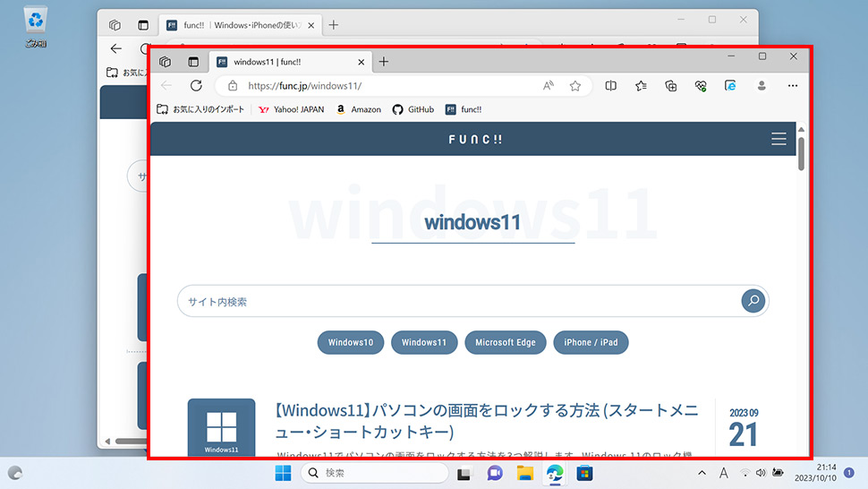868x489 pixels.
Task: Open the workspaces icon in the front Edge window
Action: [165, 62]
